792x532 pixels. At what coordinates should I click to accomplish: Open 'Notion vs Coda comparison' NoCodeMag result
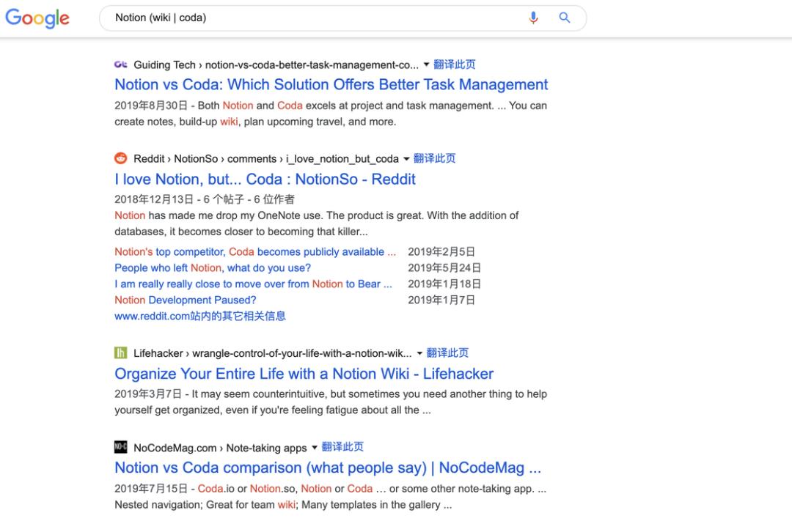coord(327,468)
